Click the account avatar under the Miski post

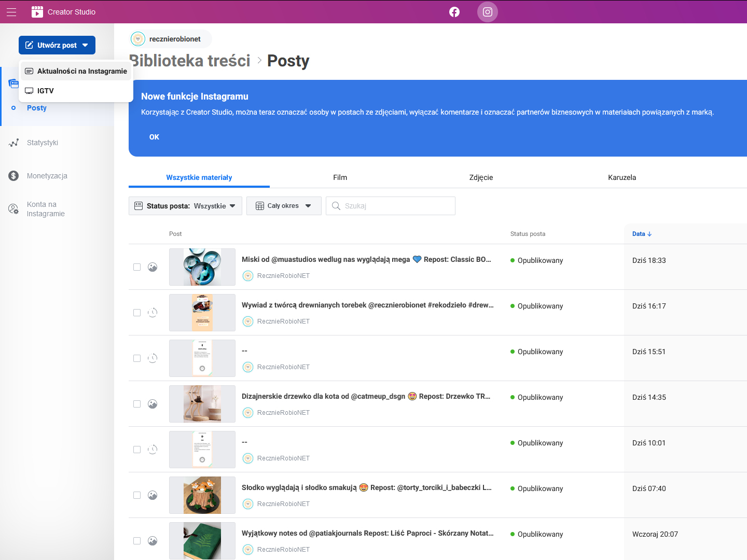248,276
